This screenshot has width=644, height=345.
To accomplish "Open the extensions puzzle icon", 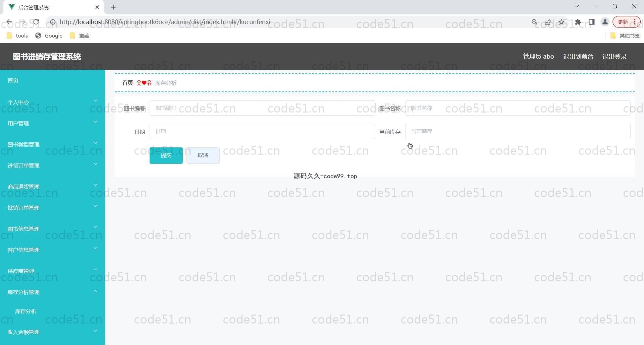I will (578, 22).
